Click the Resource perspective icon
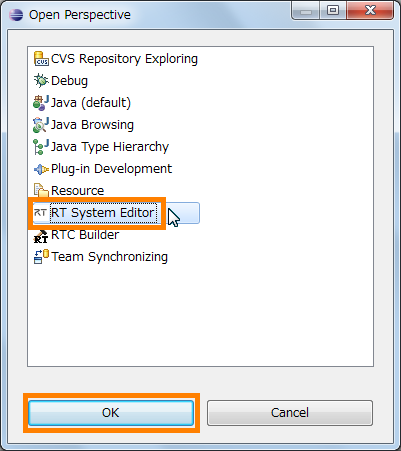This screenshot has height=451, width=401. coord(41,191)
